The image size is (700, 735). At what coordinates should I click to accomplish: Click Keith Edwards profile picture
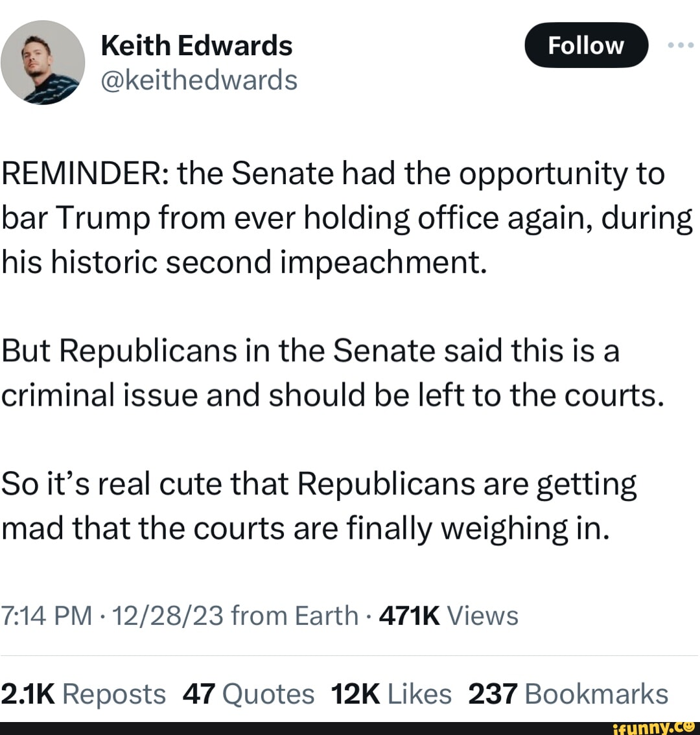pos(42,62)
